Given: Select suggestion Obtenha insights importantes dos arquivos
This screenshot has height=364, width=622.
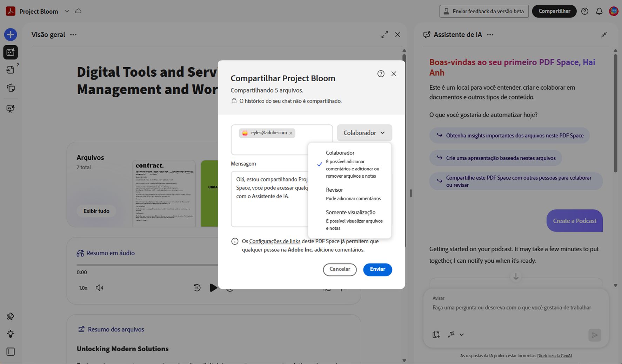Looking at the screenshot, I should point(509,136).
